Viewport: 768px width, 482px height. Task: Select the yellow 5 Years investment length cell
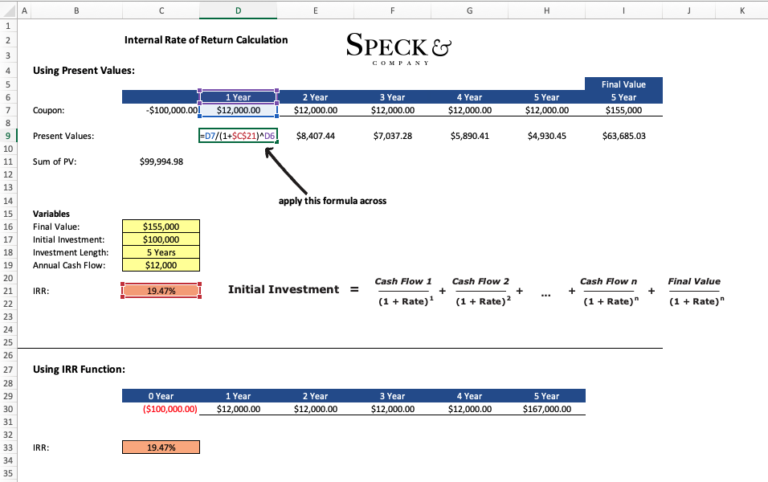pyautogui.click(x=161, y=252)
